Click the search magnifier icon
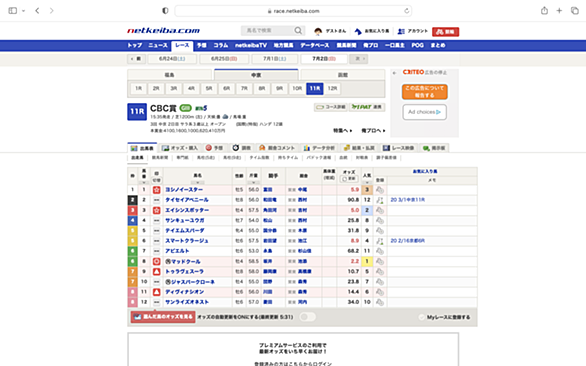This screenshot has height=366, width=586. click(298, 31)
